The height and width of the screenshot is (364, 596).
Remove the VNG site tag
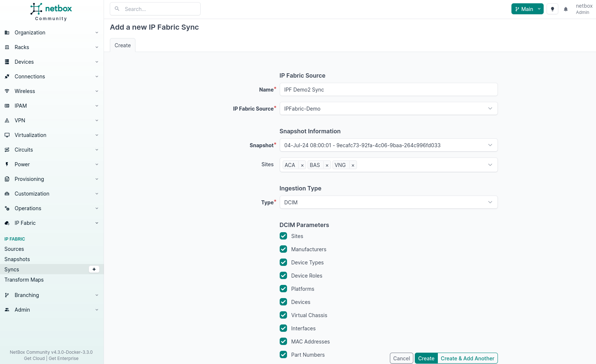coord(353,166)
